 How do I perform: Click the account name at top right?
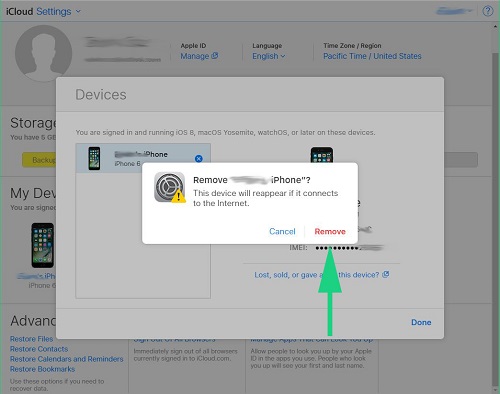(454, 11)
